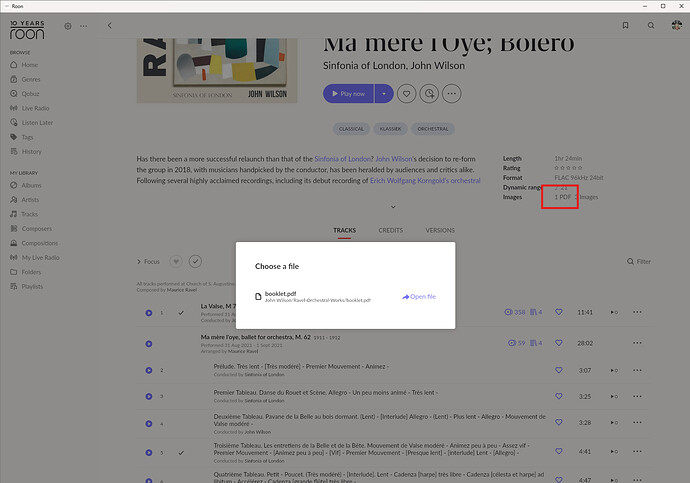Switch to the VERSIONS tab

tap(440, 231)
